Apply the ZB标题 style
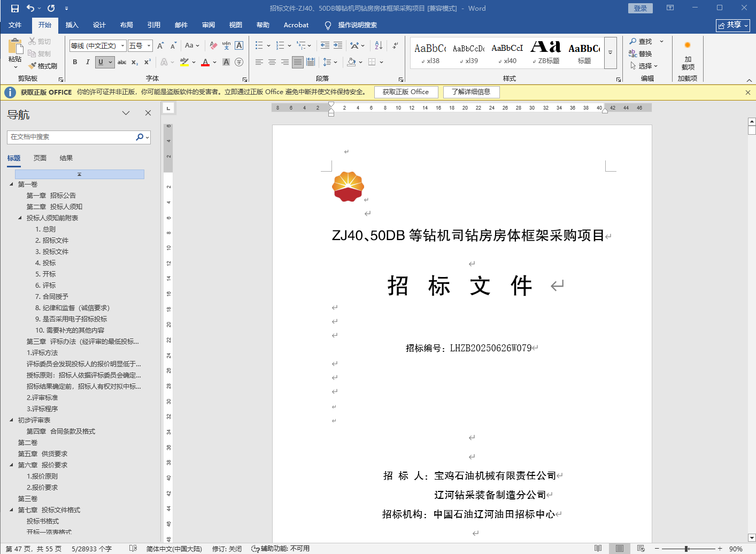The height and width of the screenshot is (554, 756). tap(546, 52)
